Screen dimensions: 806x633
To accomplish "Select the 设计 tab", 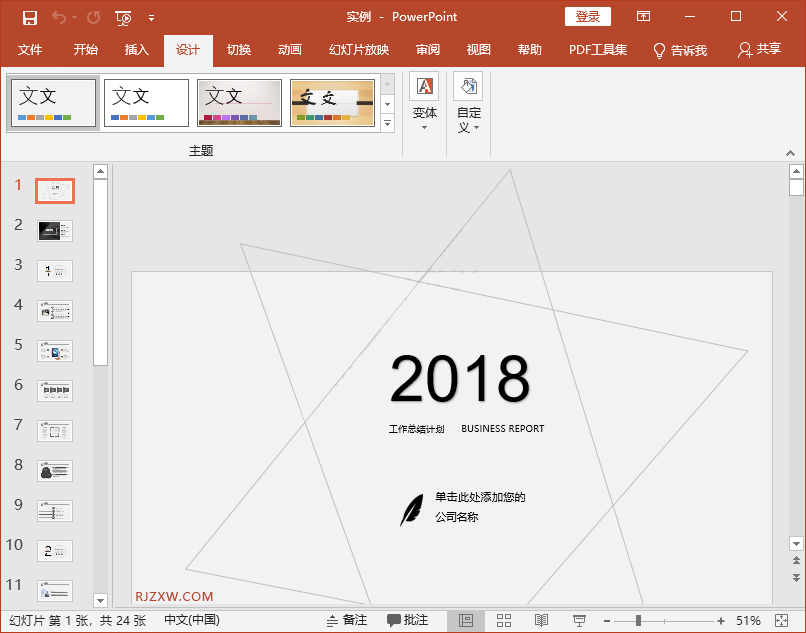I will [188, 50].
